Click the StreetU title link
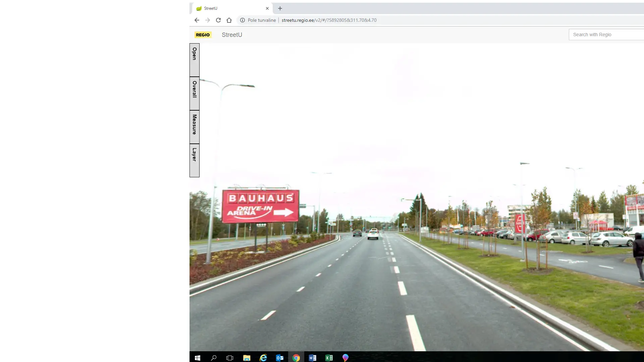Viewport: 644px width, 362px height. (x=232, y=35)
